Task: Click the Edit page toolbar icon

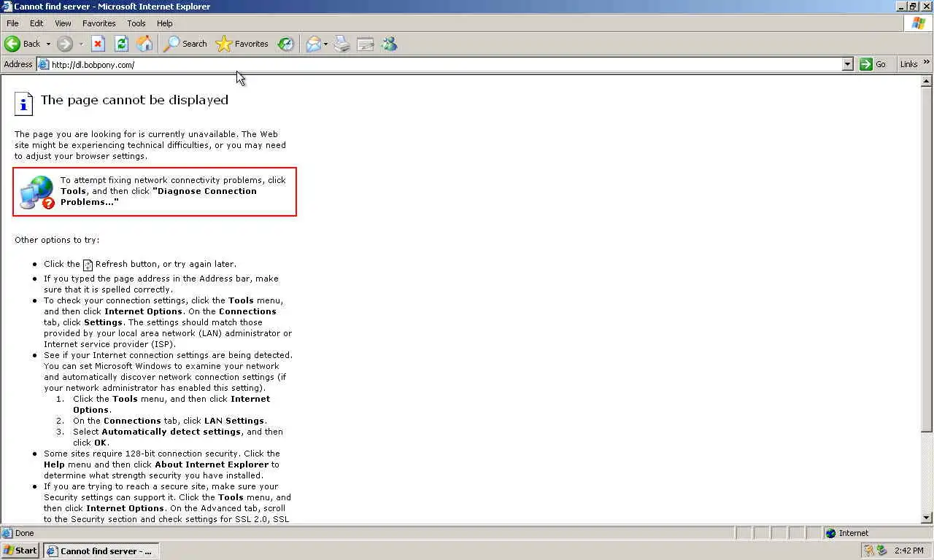Action: pyautogui.click(x=365, y=44)
